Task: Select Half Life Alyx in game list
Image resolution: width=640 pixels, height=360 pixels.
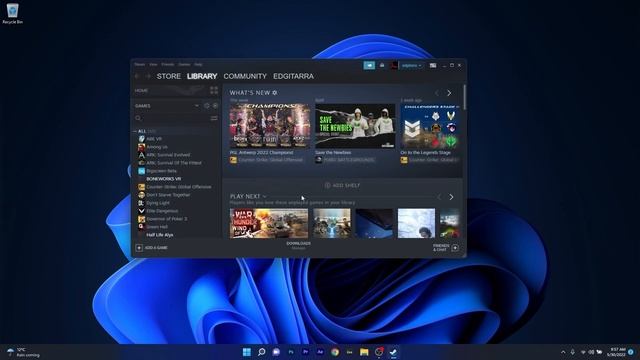Action: click(x=160, y=235)
